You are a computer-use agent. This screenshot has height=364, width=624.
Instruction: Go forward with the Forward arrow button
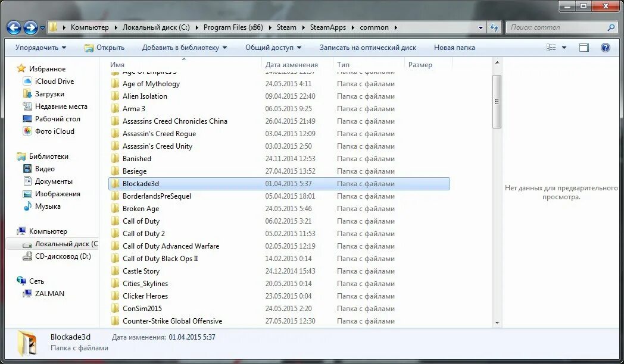pyautogui.click(x=30, y=27)
